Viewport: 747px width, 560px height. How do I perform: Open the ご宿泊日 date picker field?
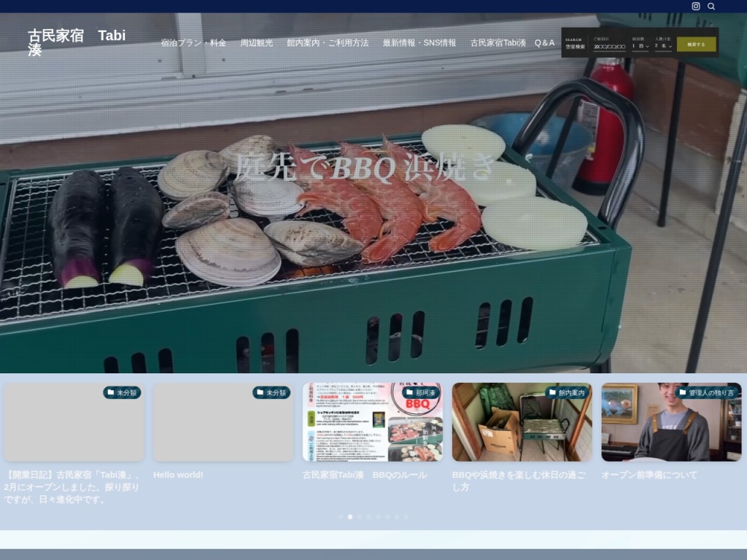[609, 46]
